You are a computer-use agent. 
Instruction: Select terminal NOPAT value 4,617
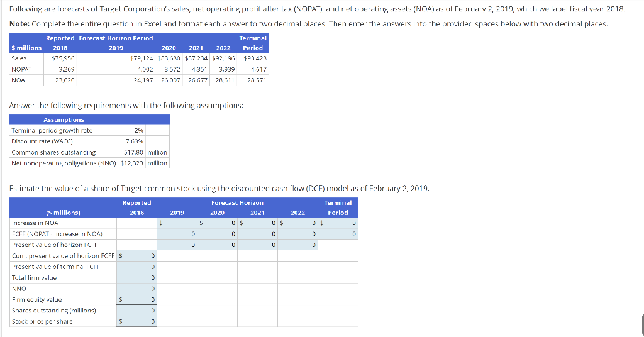pyautogui.click(x=258, y=69)
